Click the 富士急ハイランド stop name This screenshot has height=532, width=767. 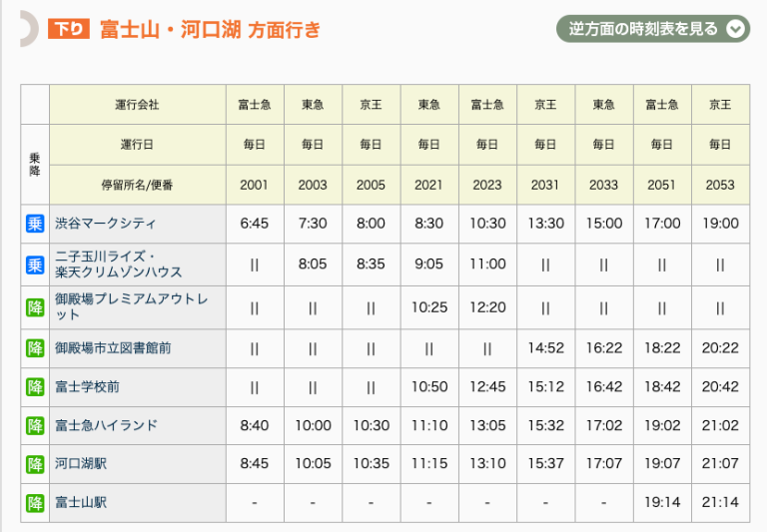106,426
